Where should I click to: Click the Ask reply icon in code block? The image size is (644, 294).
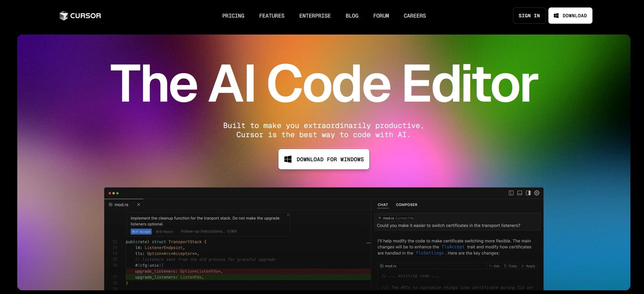[491, 266]
